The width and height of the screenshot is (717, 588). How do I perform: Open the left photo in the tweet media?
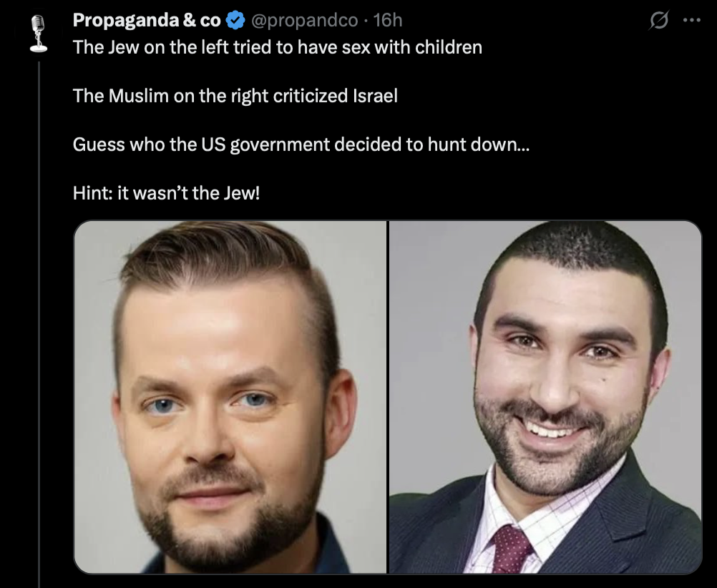click(x=230, y=397)
